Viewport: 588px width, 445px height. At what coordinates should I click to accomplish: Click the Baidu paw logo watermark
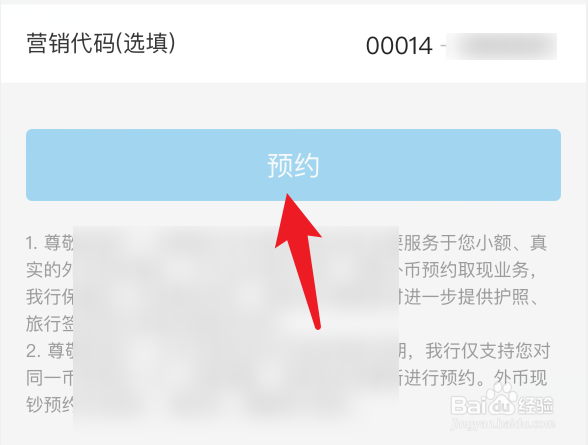tap(498, 400)
